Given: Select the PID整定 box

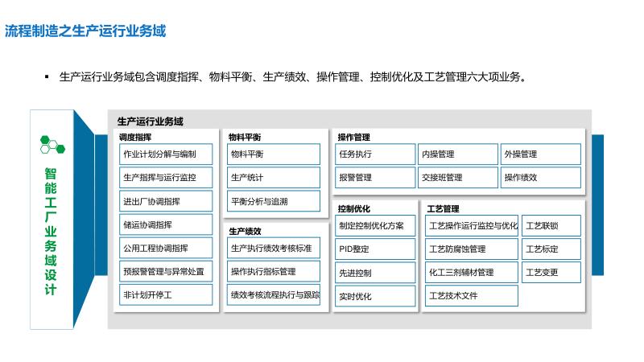Looking at the screenshot, I should 375,249.
